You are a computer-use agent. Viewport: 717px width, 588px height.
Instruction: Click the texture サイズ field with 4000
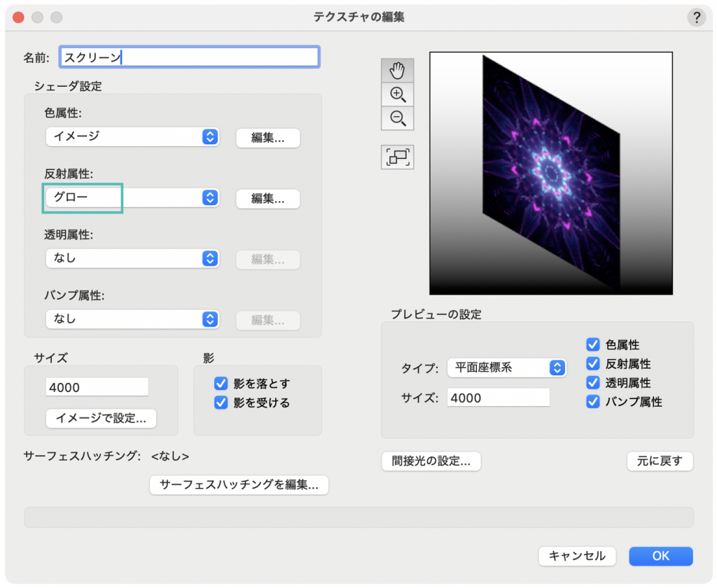pyautogui.click(x=97, y=387)
